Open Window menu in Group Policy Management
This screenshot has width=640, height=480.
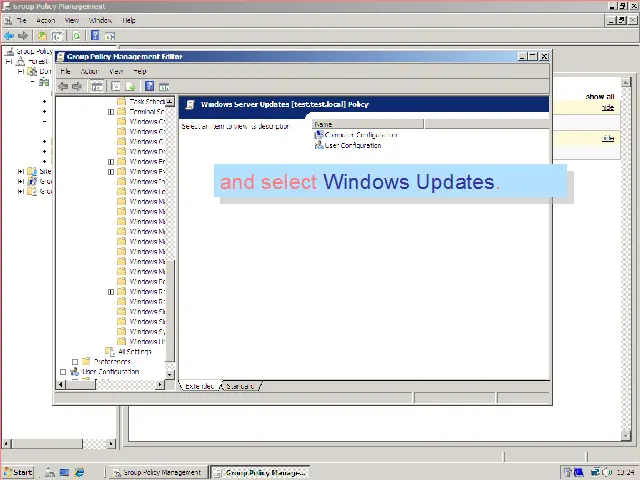(100, 20)
